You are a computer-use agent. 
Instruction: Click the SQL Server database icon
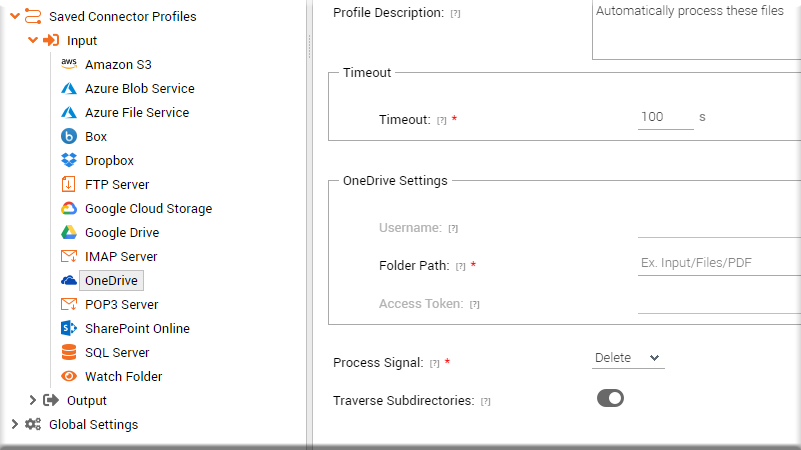tap(69, 352)
